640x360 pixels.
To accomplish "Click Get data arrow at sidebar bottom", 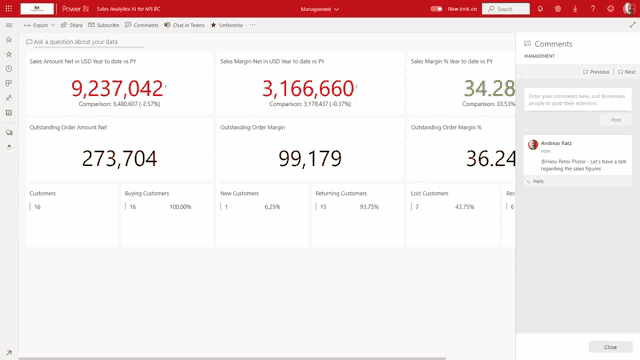I will point(9,352).
